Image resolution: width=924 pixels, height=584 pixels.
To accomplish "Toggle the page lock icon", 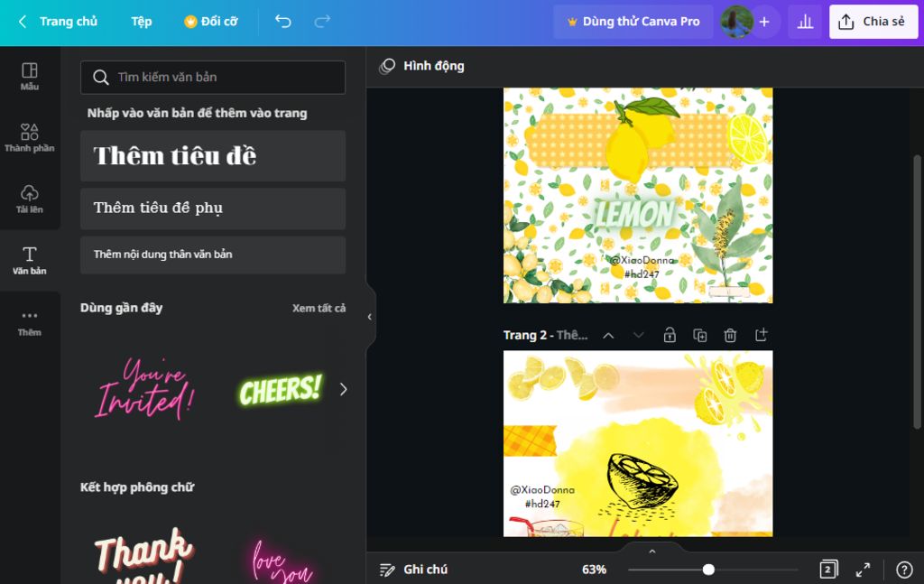I will coord(670,335).
